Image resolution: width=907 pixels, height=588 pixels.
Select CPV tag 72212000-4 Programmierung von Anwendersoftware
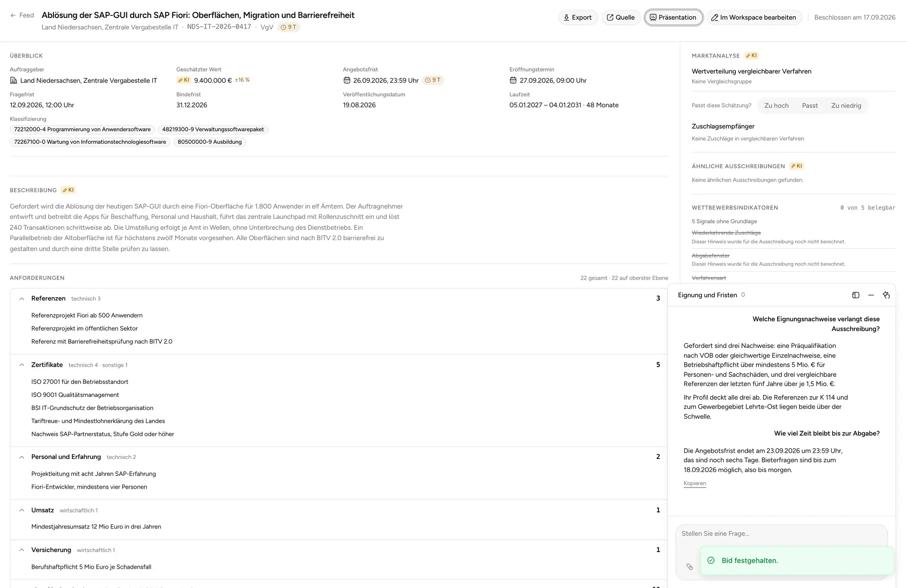tap(82, 129)
